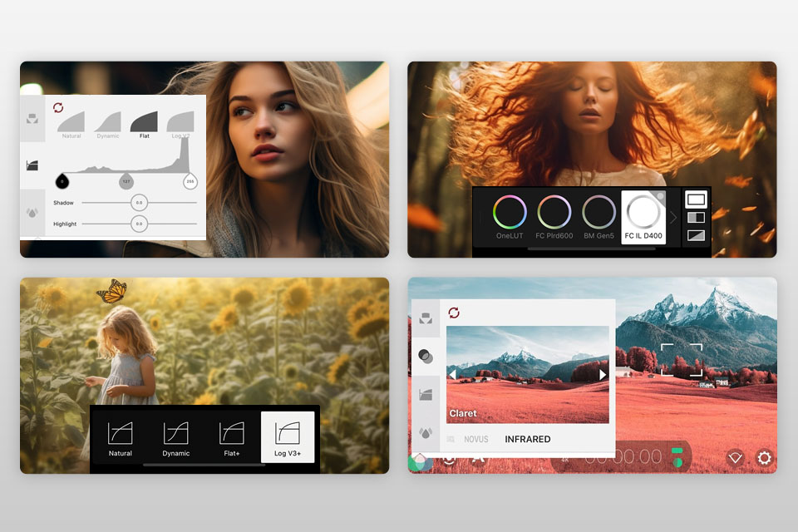Pick the Dynamic curve in the dark strip
798x532 pixels.
pyautogui.click(x=176, y=438)
